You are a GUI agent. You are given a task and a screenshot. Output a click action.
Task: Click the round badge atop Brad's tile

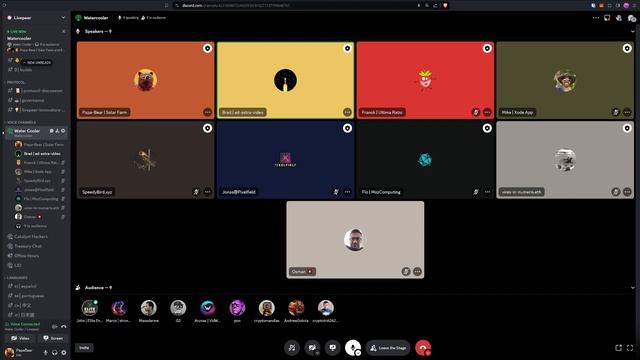point(347,49)
